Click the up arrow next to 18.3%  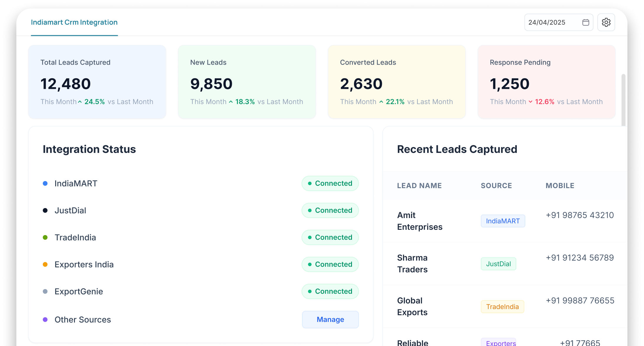(x=231, y=102)
